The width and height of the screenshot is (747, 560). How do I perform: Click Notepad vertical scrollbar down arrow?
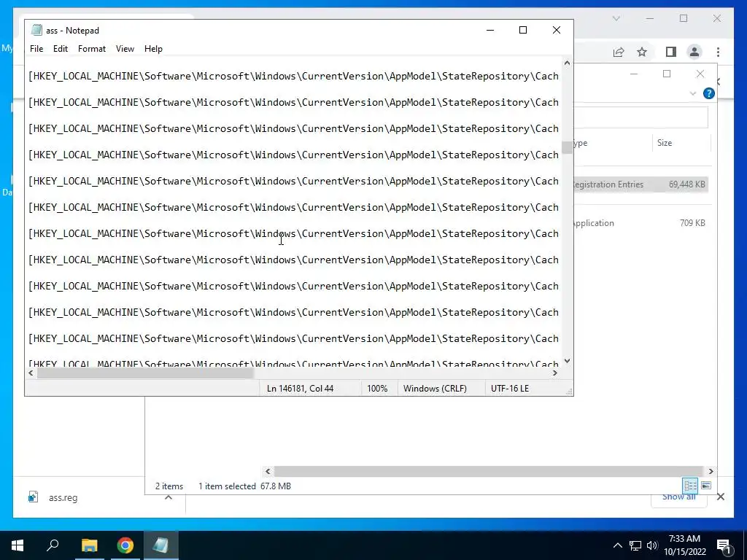click(567, 361)
